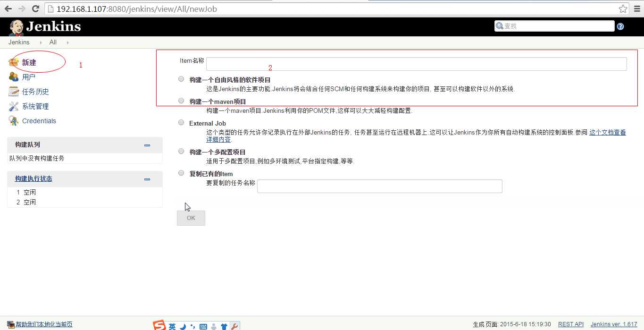Click the 构建队列 panel title
Screen dimensions: 644x330
[x=27, y=144]
